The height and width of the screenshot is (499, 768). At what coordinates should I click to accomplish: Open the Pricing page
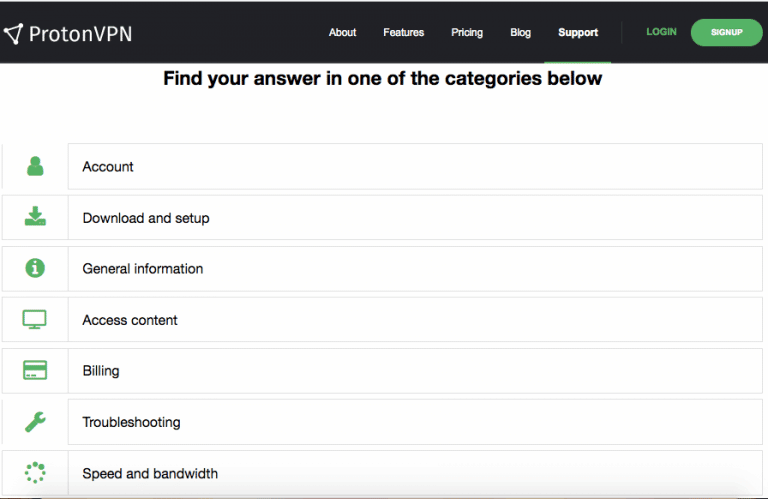pyautogui.click(x=466, y=32)
